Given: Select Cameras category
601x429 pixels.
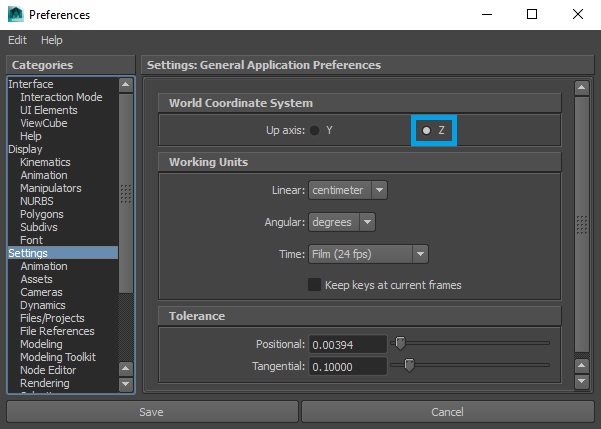Looking at the screenshot, I should [63, 292].
